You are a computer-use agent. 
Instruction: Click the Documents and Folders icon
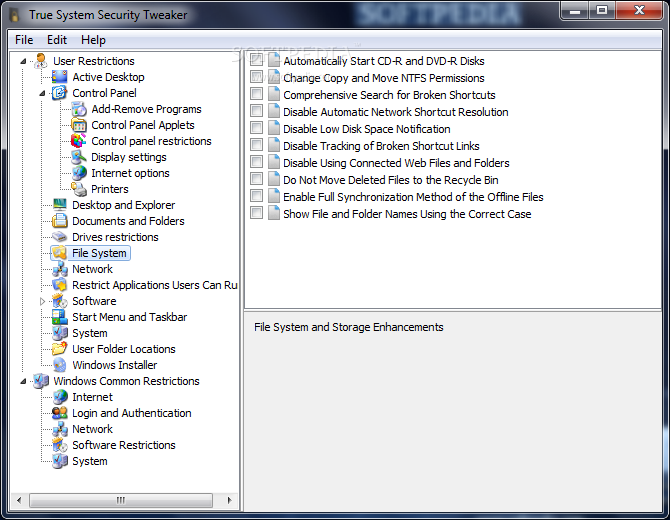click(x=59, y=221)
